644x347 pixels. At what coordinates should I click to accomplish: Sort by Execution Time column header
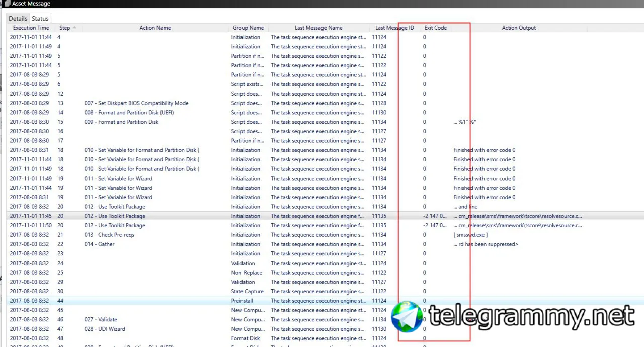[31, 28]
